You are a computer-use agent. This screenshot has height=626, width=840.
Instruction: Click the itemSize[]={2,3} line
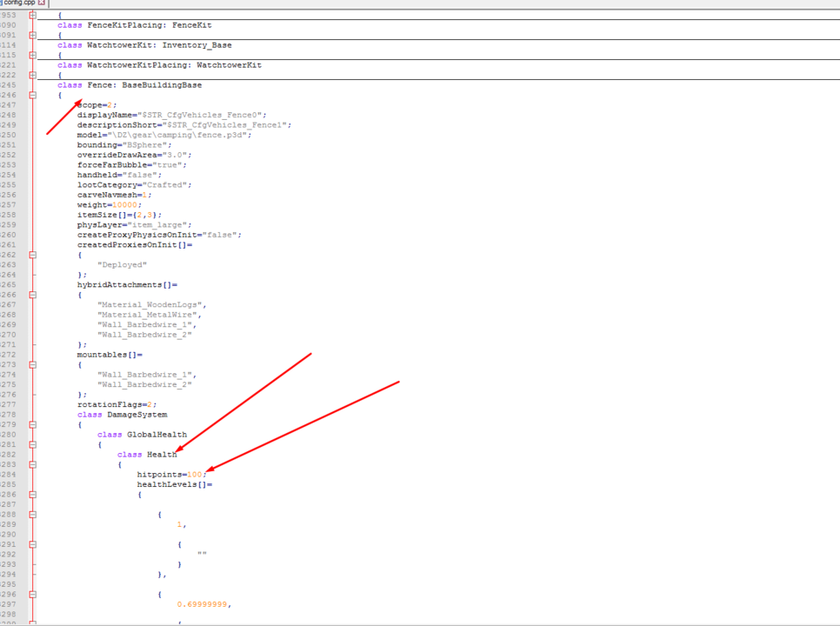pos(119,215)
